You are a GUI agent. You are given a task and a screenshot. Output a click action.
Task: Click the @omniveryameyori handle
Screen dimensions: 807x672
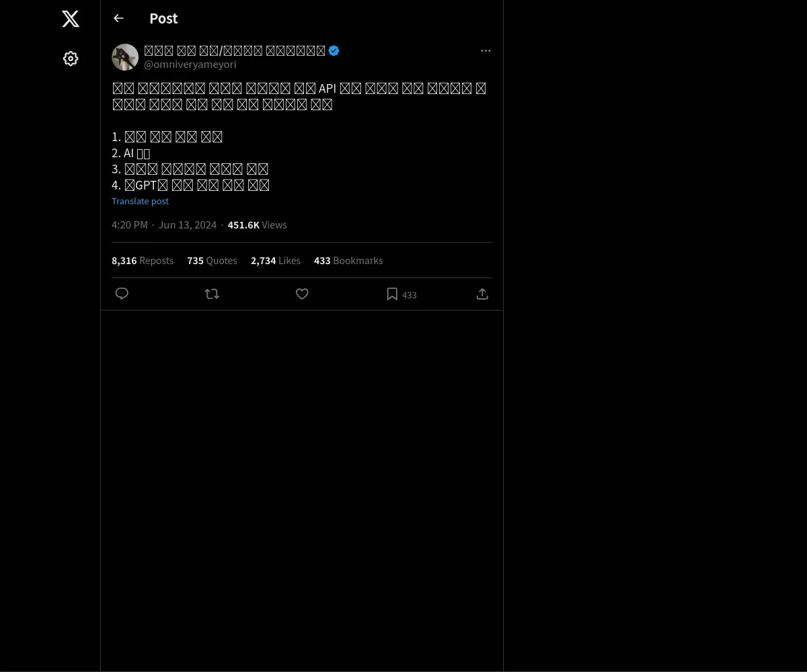tap(190, 65)
